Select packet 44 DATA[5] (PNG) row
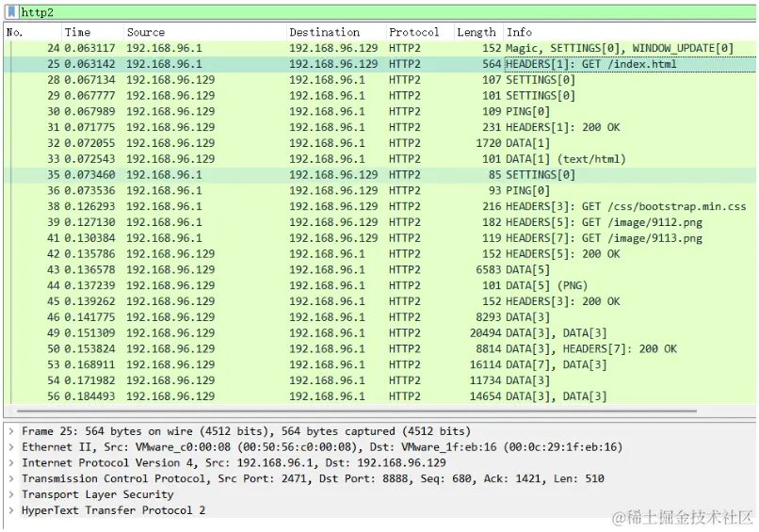Image resolution: width=759 pixels, height=532 pixels. 379,285
